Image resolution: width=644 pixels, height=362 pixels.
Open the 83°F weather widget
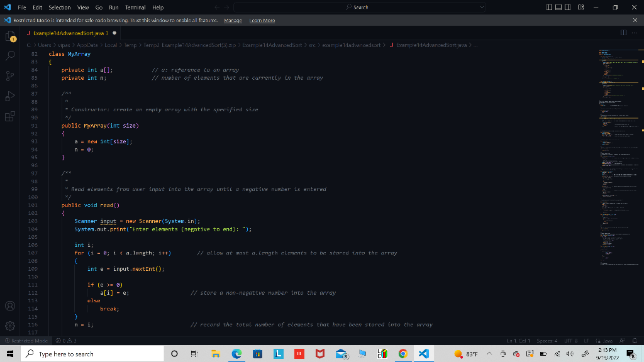(x=466, y=353)
